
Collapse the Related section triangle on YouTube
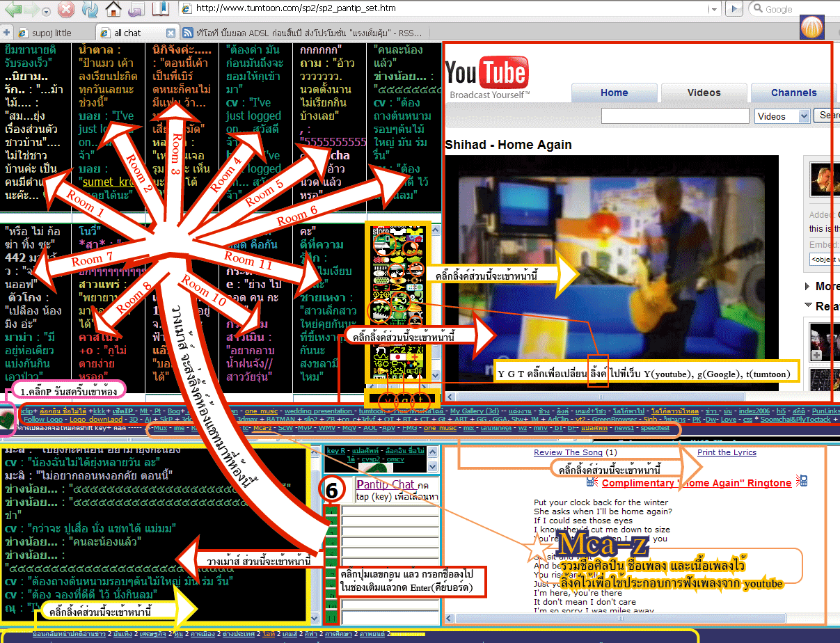[x=807, y=305]
